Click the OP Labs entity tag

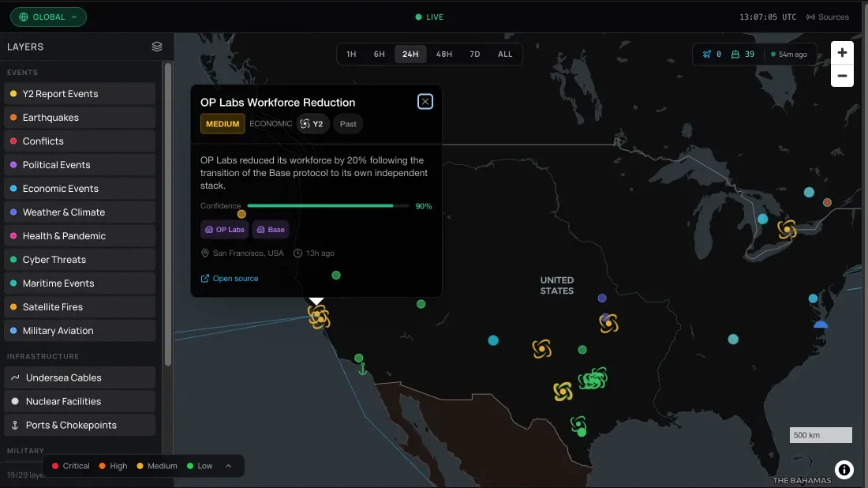click(225, 229)
